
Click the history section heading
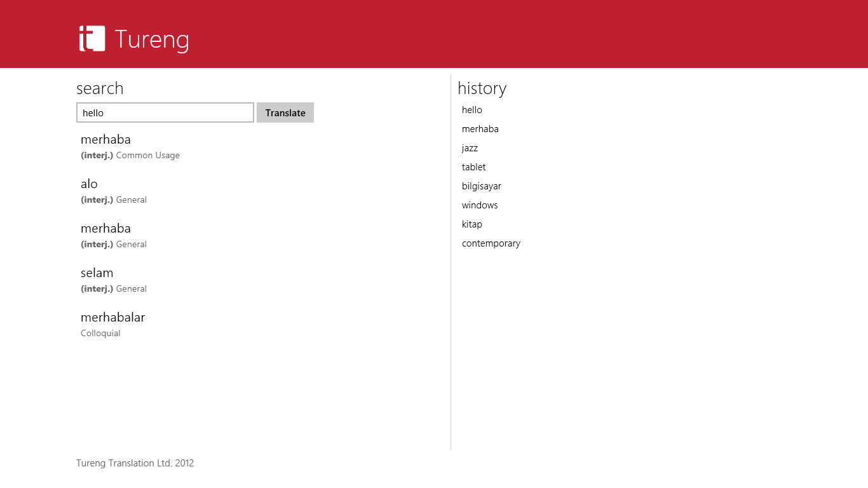click(x=482, y=88)
